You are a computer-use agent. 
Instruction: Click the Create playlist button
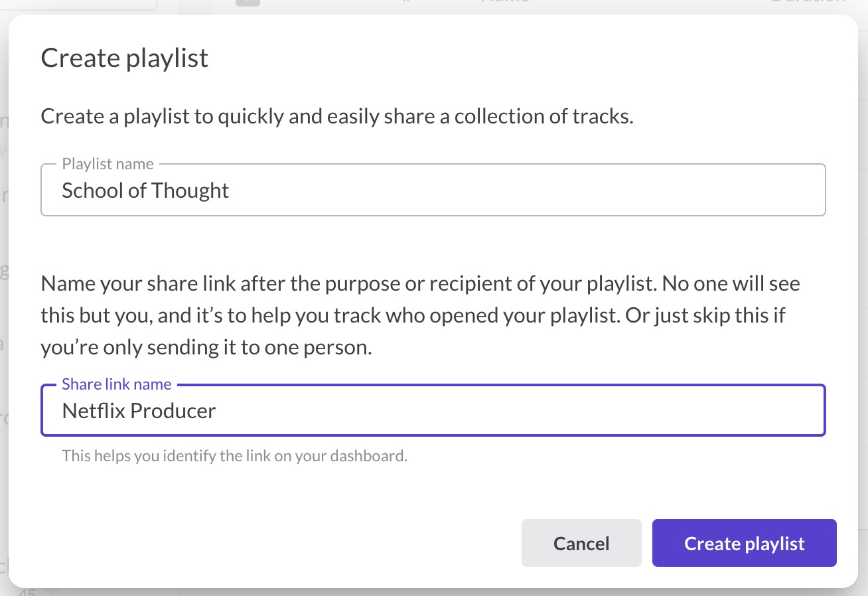coord(744,544)
